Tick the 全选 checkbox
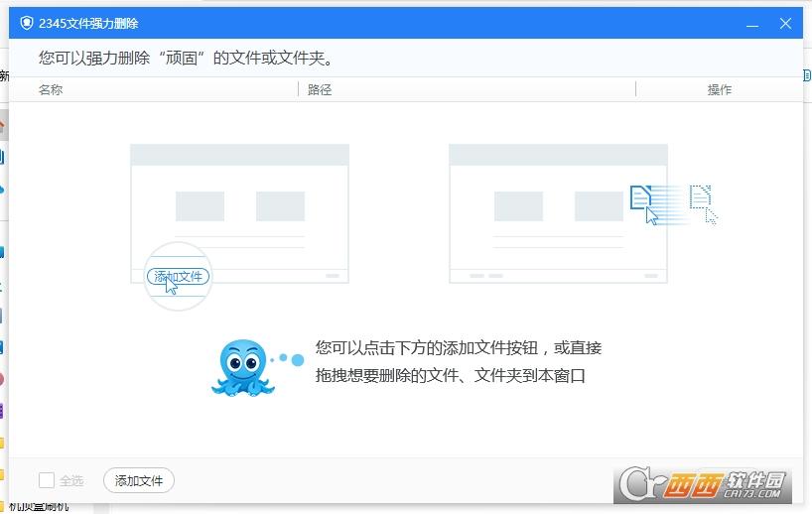The width and height of the screenshot is (812, 514). [47, 480]
